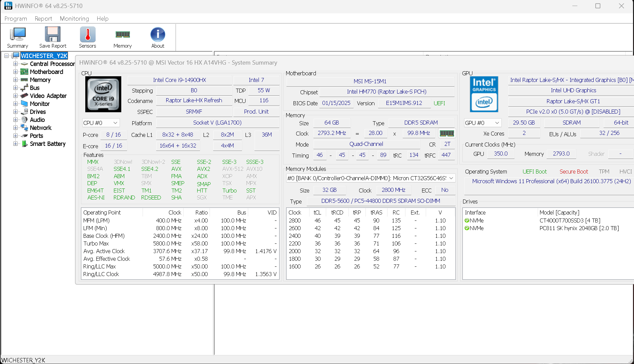The height and width of the screenshot is (364, 634).
Task: Click the Turbo Max operating point row
Action: 180,243
